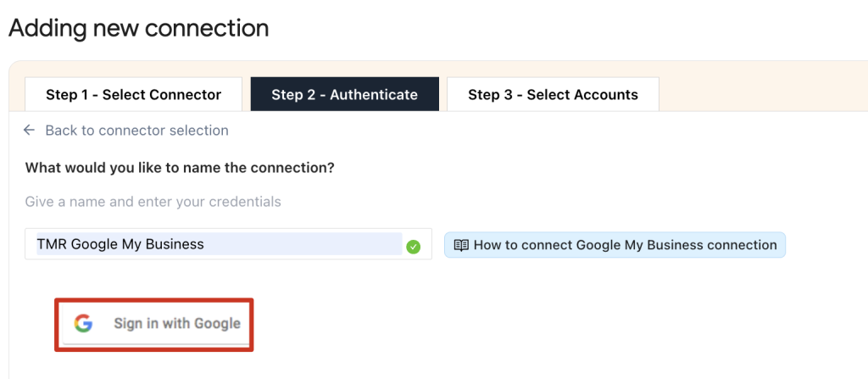The width and height of the screenshot is (868, 379).
Task: Open Step 1 - Select Connector tab
Action: pyautogui.click(x=133, y=95)
